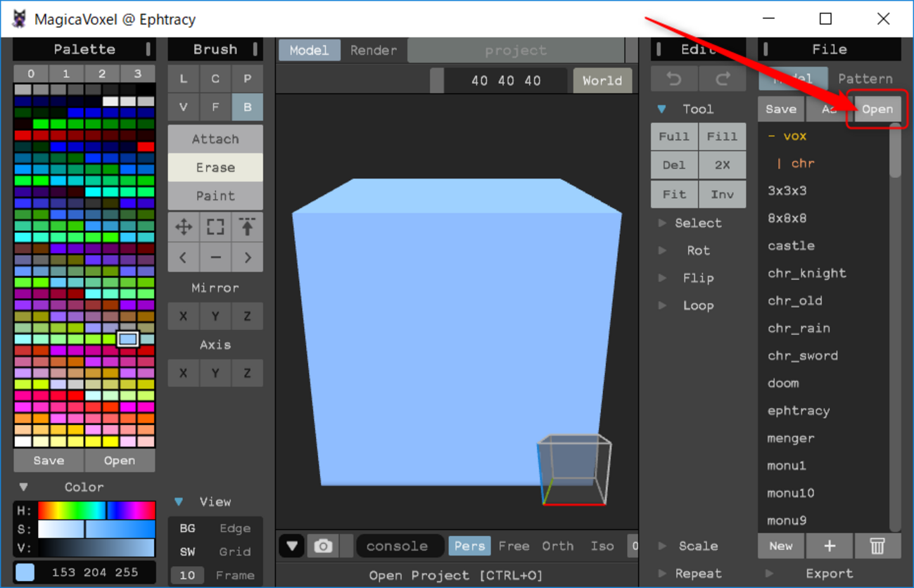The height and width of the screenshot is (588, 914).
Task: Click the left chevron in the Brush panel
Action: click(x=184, y=257)
